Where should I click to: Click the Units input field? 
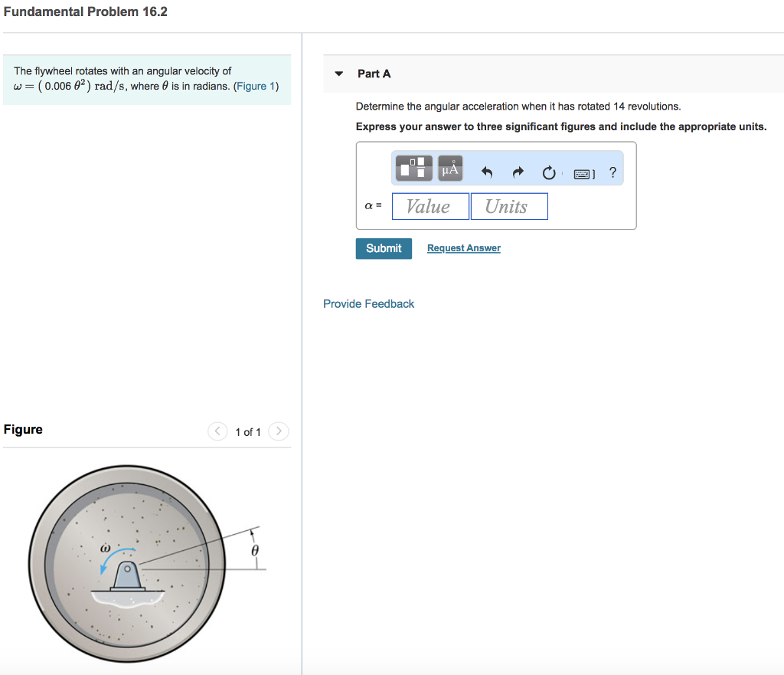point(509,206)
